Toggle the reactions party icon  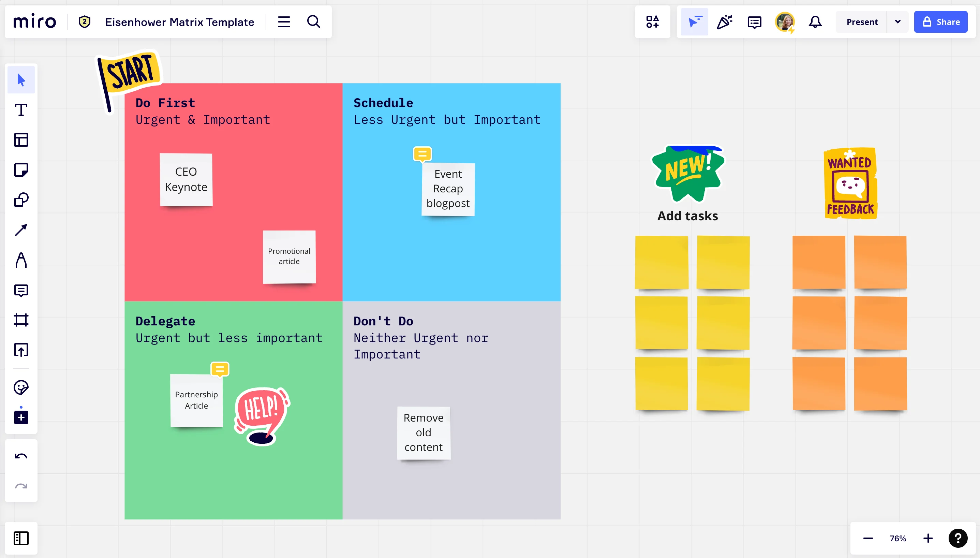point(725,22)
